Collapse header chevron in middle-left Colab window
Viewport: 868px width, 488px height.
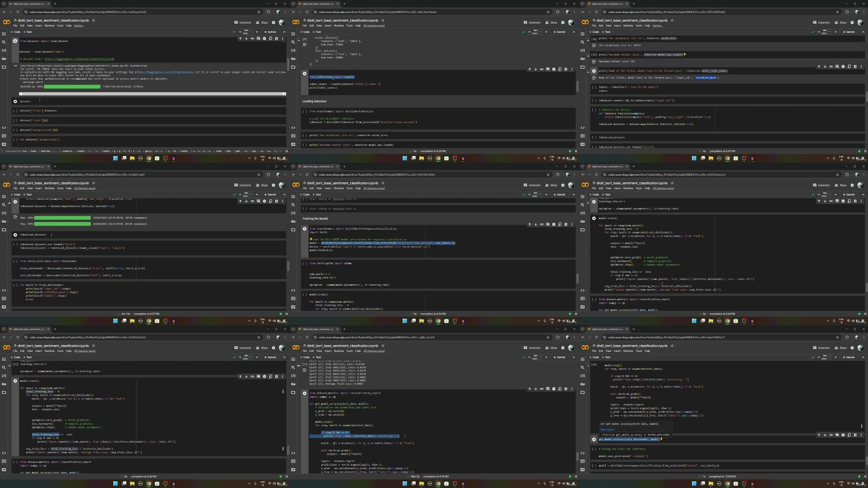284,195
